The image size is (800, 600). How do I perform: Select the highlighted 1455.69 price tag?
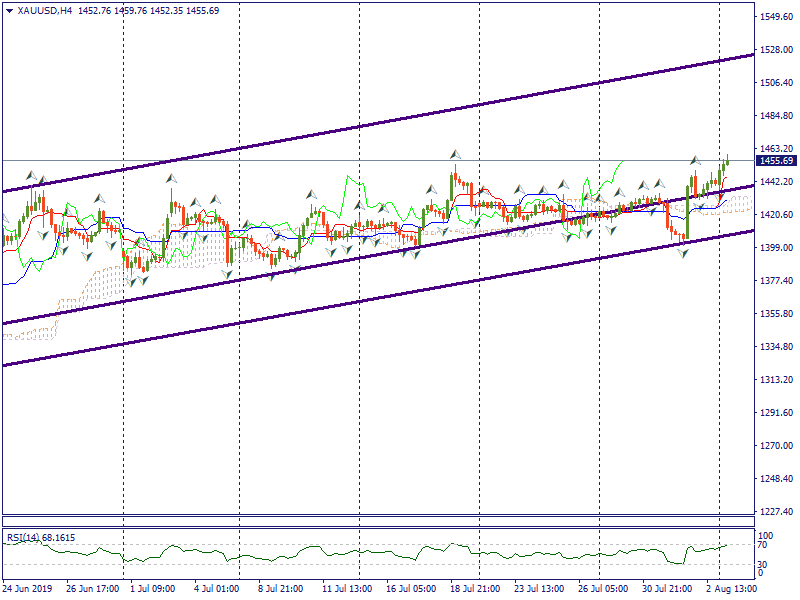(775, 161)
